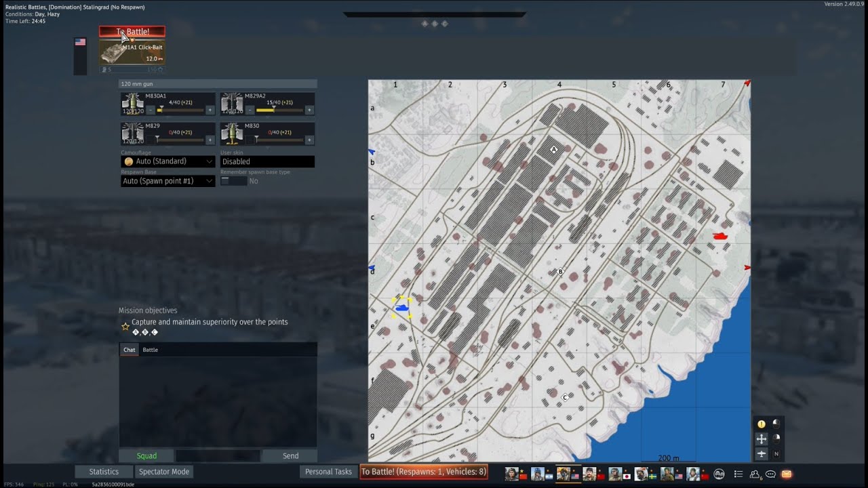Click the Mission objectives text

coord(148,310)
